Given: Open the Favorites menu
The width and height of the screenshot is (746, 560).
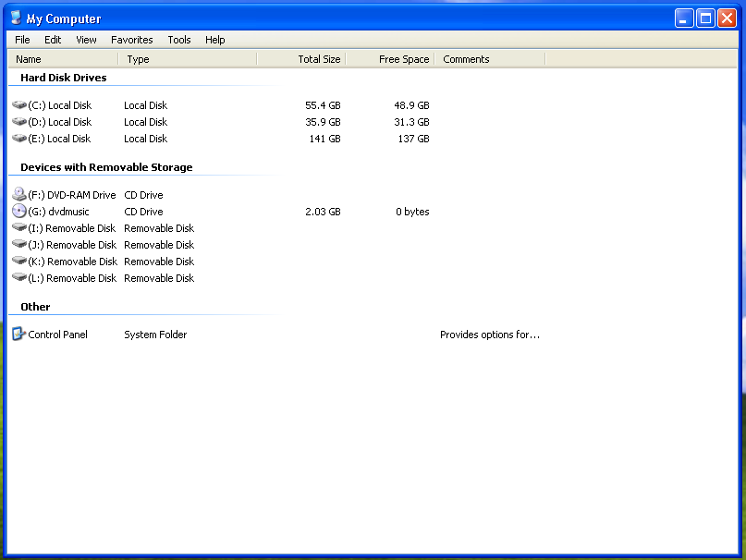Looking at the screenshot, I should coord(132,40).
